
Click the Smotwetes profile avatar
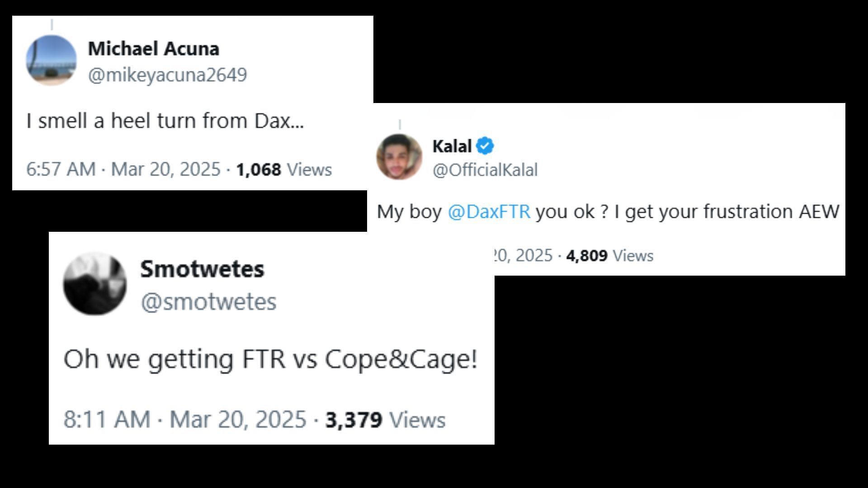click(95, 284)
